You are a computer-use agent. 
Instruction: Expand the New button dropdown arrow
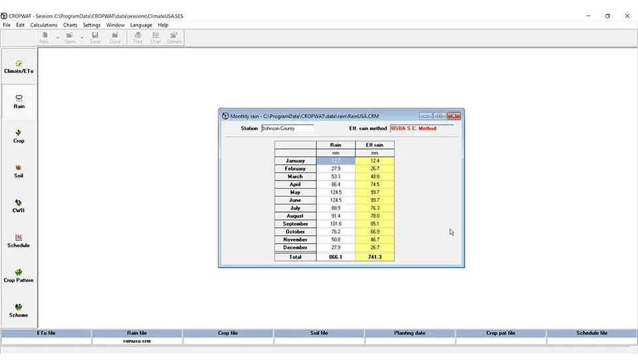pos(57,38)
